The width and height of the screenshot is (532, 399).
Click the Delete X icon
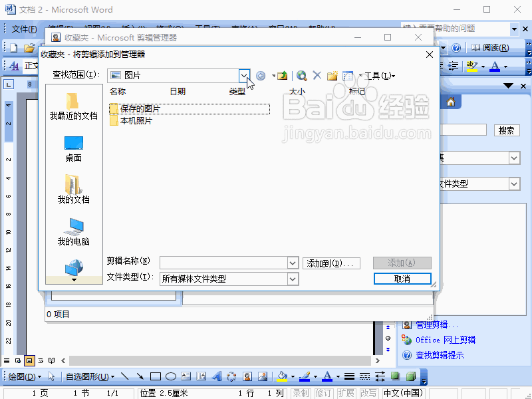pyautogui.click(x=317, y=75)
